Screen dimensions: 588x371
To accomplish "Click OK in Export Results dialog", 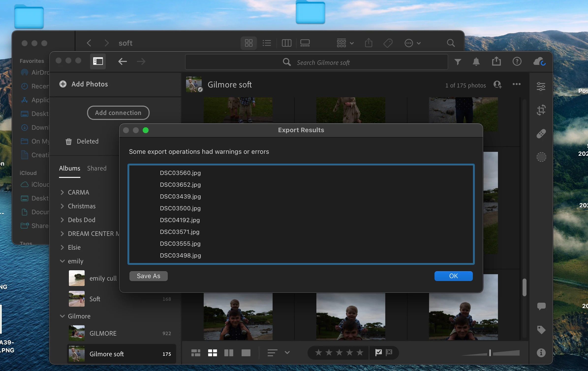I will (453, 276).
